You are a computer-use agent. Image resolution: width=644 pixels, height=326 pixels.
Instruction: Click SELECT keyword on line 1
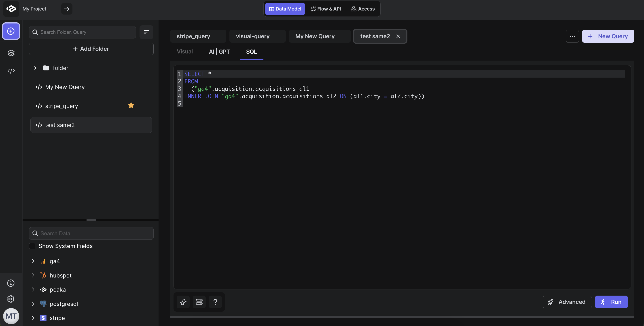(x=194, y=74)
